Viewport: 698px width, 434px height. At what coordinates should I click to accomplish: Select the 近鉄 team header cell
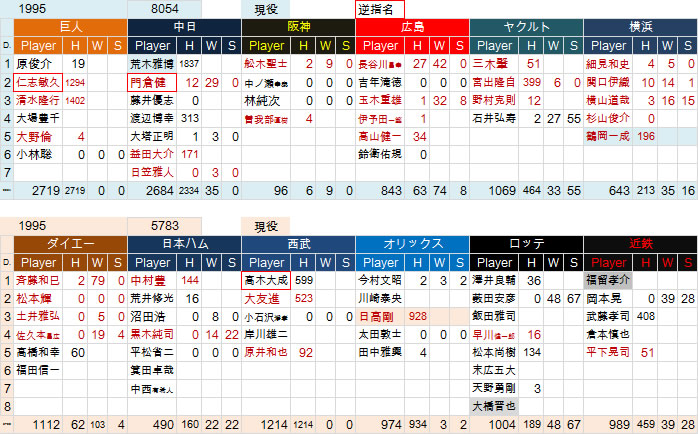tap(641, 244)
